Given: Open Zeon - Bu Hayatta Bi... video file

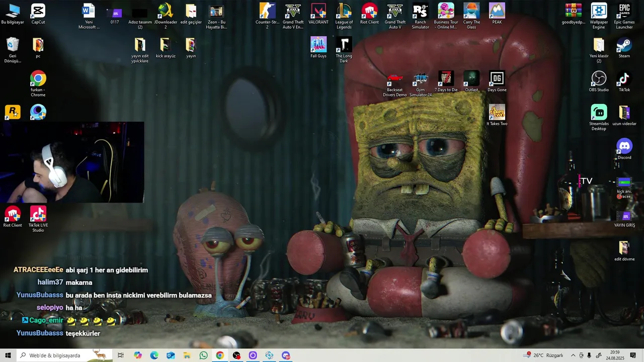Looking at the screenshot, I should pos(216,16).
